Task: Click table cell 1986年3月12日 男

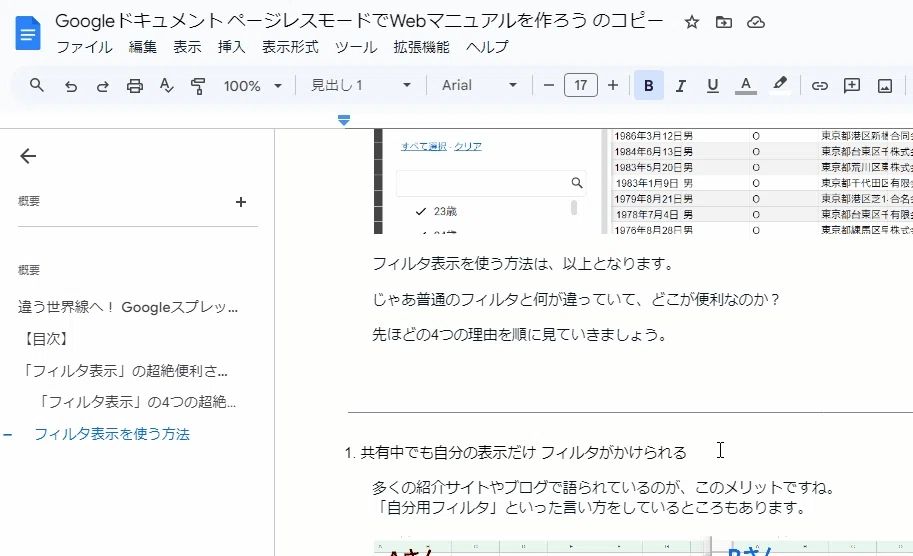Action: click(653, 136)
